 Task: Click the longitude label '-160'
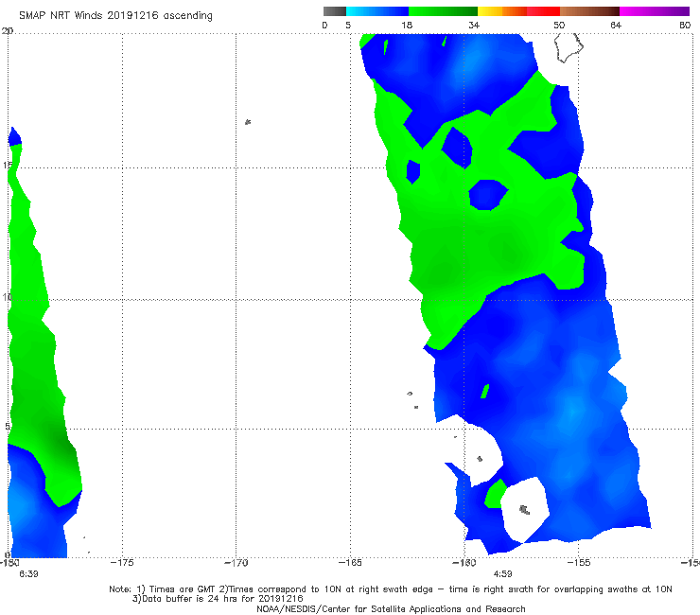click(464, 563)
